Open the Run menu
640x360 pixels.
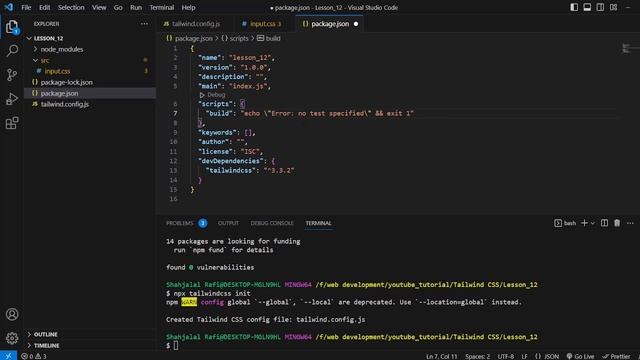[x=136, y=7]
